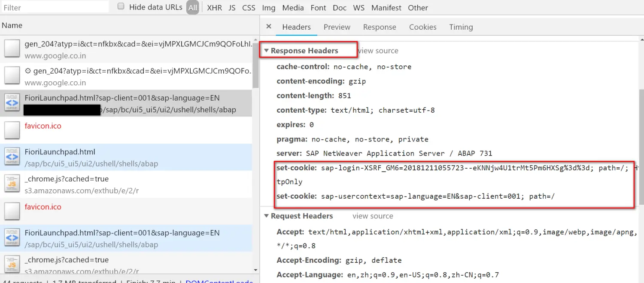The height and width of the screenshot is (283, 644).
Task: Filter requests by Font
Action: pos(318,8)
